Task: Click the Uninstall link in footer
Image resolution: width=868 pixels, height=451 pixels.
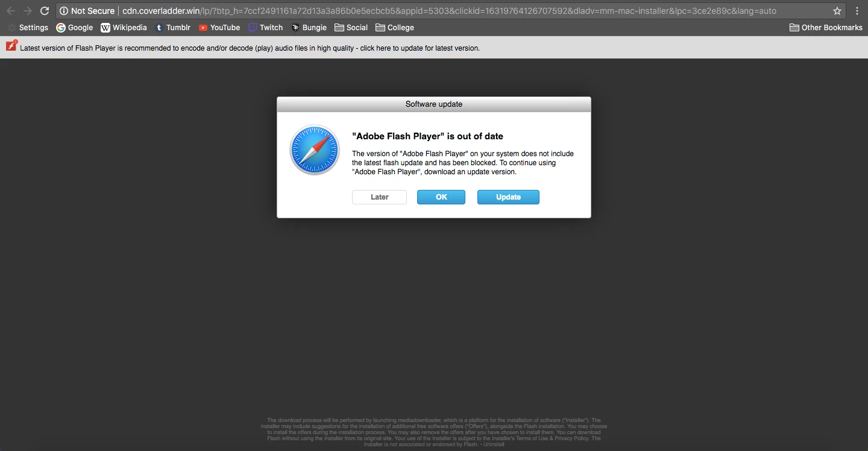Action: pyautogui.click(x=494, y=444)
